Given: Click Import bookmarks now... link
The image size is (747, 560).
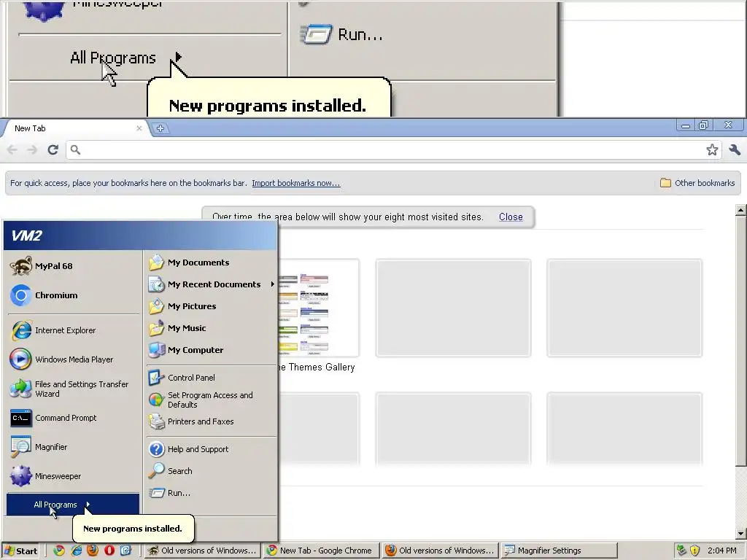Looking at the screenshot, I should pos(296,183).
